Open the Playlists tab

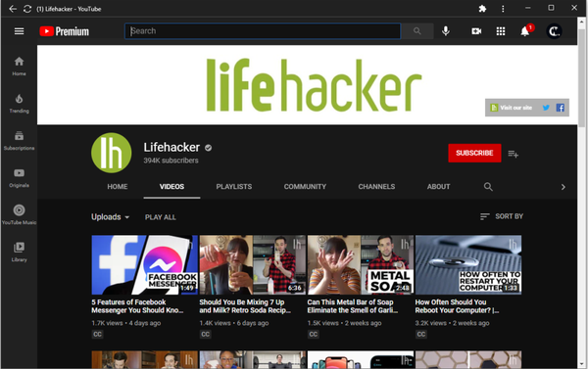point(234,187)
